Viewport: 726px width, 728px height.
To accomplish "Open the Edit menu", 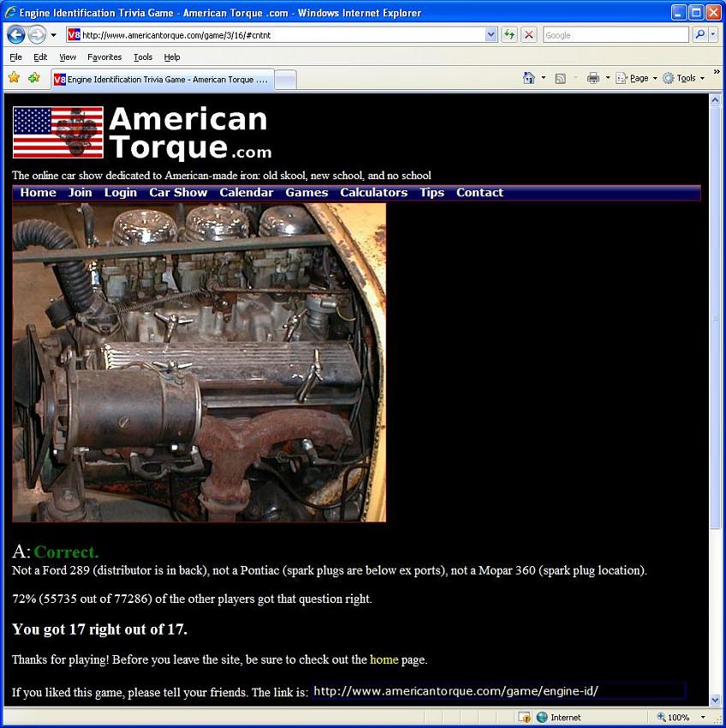I will tap(40, 57).
